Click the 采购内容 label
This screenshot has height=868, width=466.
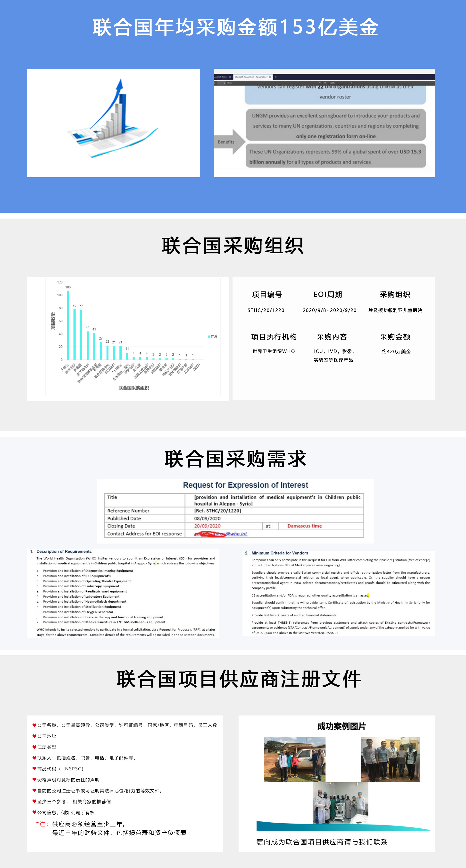pos(332,337)
